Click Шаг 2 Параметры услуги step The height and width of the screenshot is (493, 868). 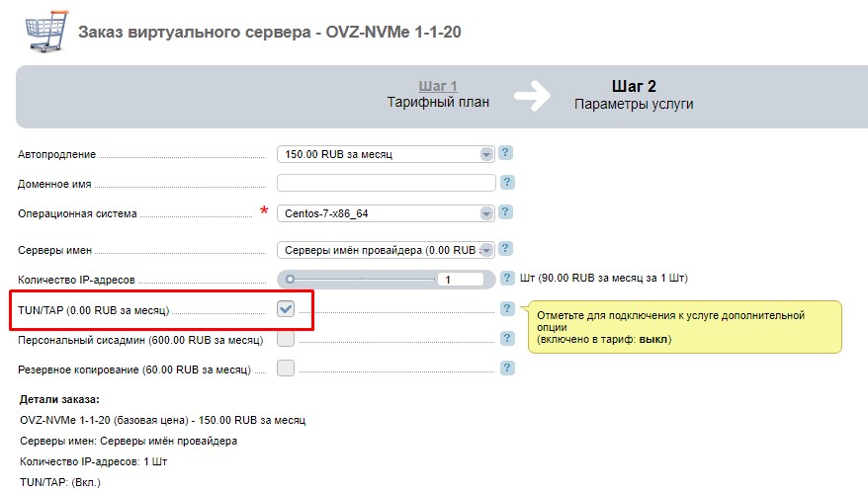(x=634, y=95)
